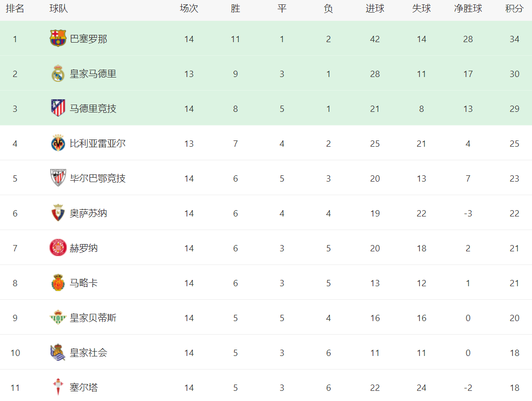The height and width of the screenshot is (401, 532).
Task: Click the Real Betis crest icon
Action: coord(58,318)
